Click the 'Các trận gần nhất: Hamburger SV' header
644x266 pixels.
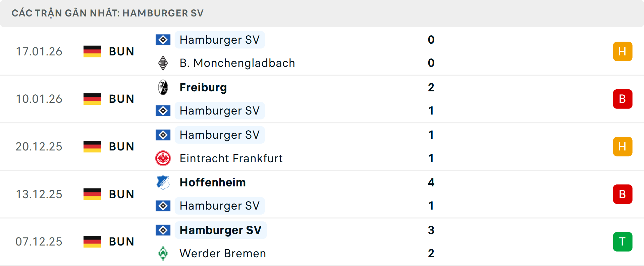[108, 13]
